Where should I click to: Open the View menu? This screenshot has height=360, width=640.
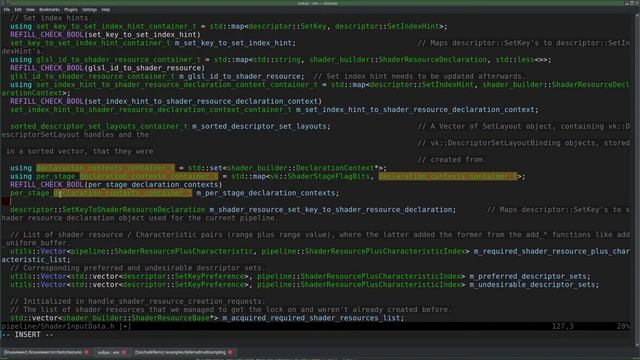pyautogui.click(x=30, y=9)
